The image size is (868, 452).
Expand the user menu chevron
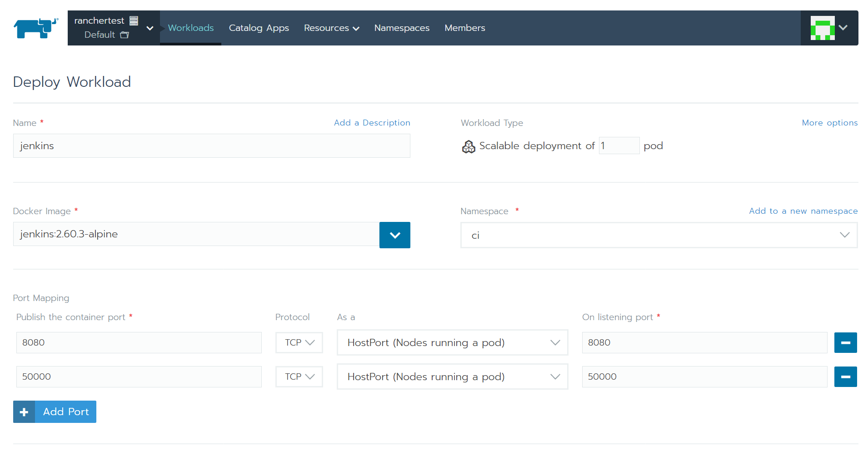coord(843,28)
